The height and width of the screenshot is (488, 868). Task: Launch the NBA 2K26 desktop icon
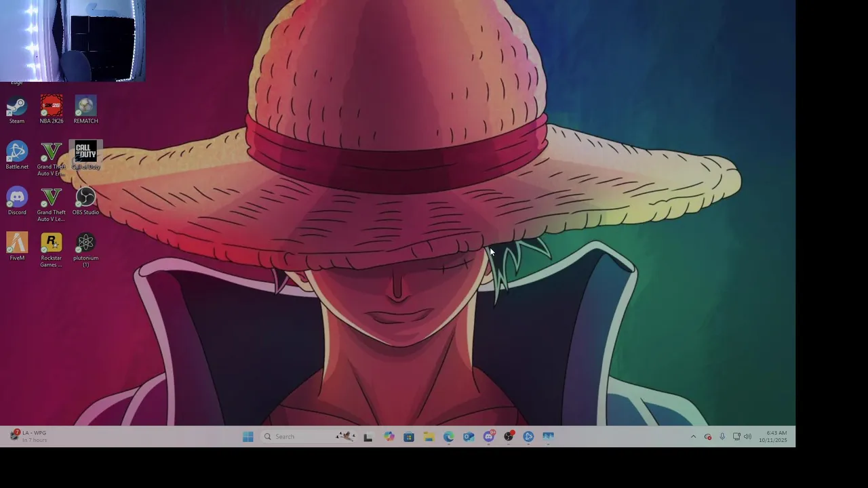pos(52,110)
